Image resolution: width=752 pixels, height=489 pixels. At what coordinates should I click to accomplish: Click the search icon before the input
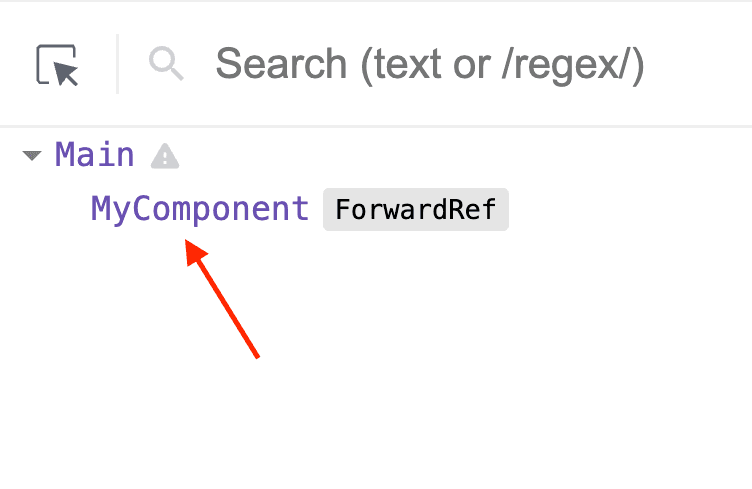[166, 64]
